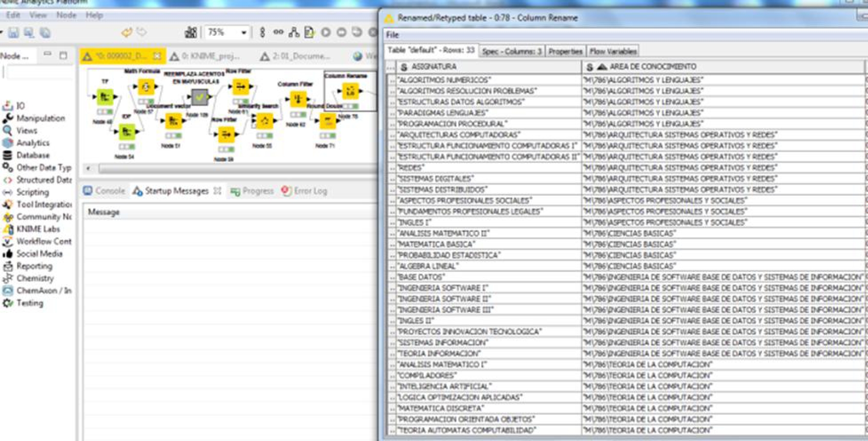
Task: Switch to the Error Log tab
Action: click(x=309, y=191)
